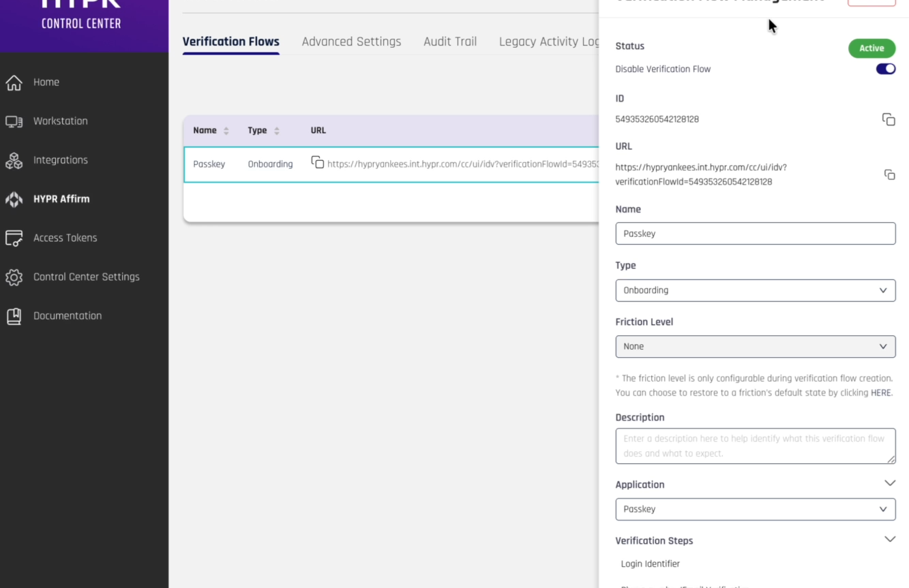The image size is (909, 588).
Task: Open the Type dropdown showing Onboarding
Action: point(755,290)
